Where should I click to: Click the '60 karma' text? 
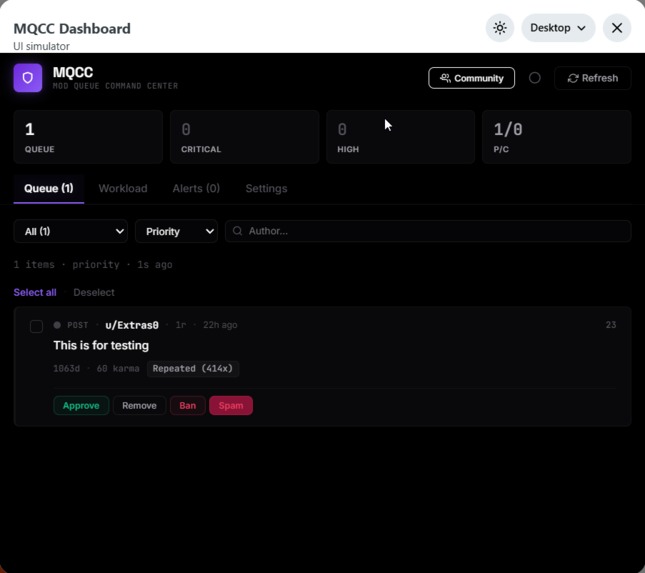pos(118,369)
